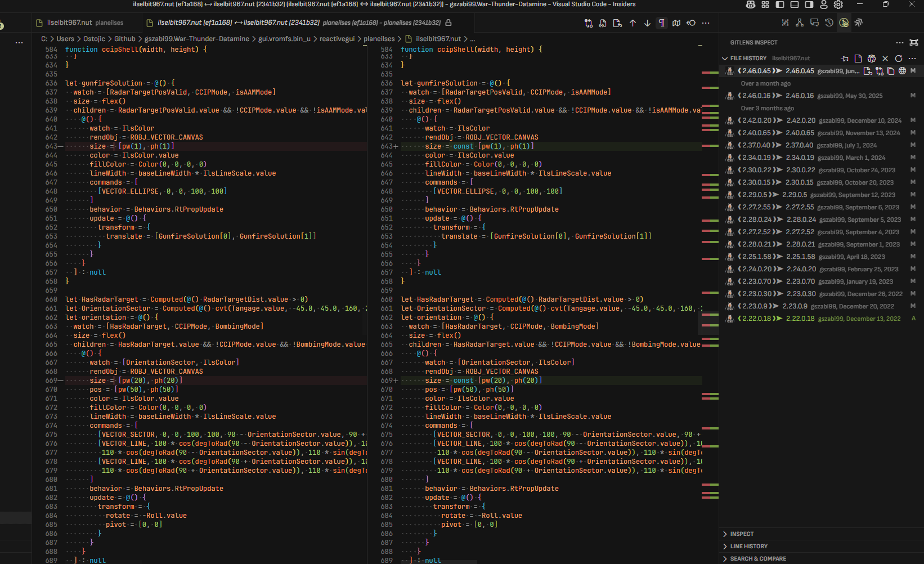Open the reactivegui breadcrumb

pos(337,39)
